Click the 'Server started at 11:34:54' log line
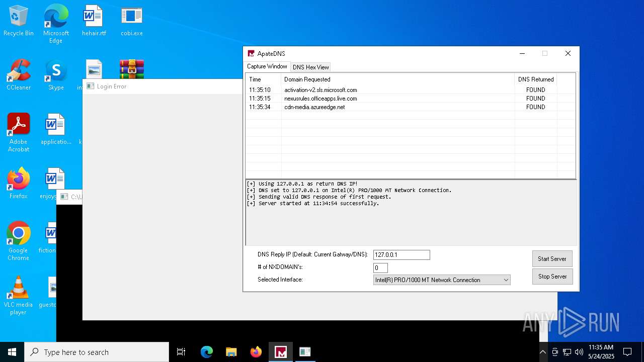The width and height of the screenshot is (644, 362). coord(313,203)
